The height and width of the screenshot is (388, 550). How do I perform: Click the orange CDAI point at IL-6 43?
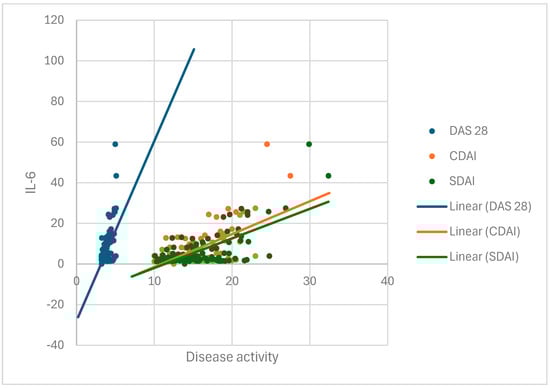pos(290,176)
